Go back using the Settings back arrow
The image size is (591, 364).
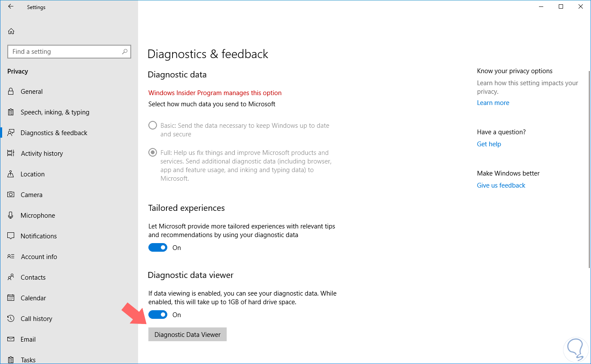11,7
